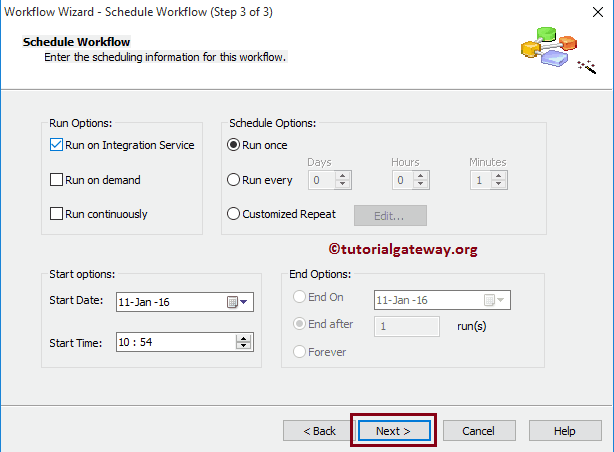
Task: Decrease Hours value with down arrow
Action: (x=421, y=184)
